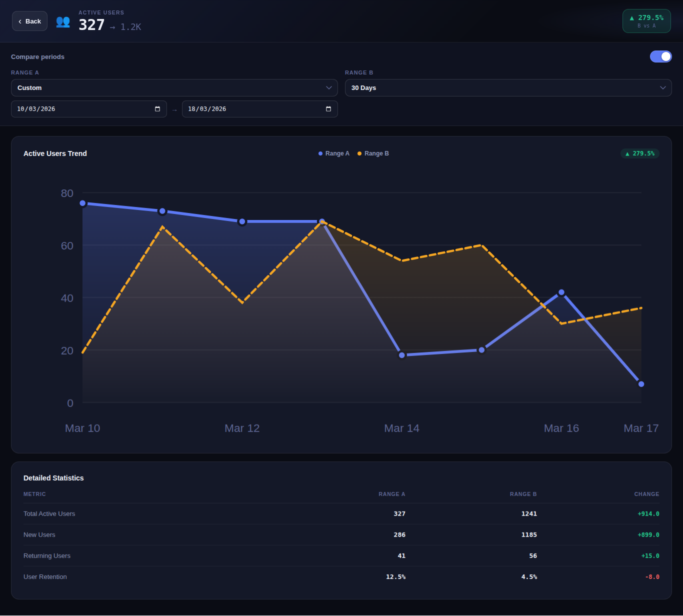Click the Range A data point at Mar 10
683x616 pixels.
point(83,203)
